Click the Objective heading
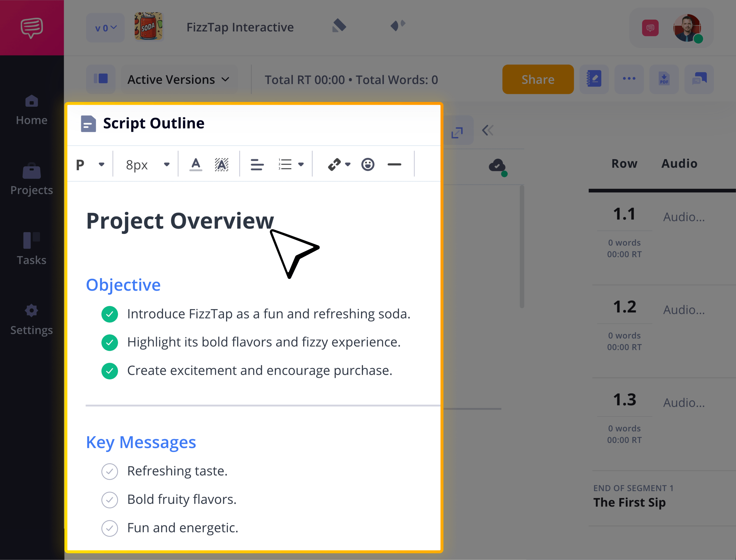Screen dimensions: 736x560 pos(123,285)
